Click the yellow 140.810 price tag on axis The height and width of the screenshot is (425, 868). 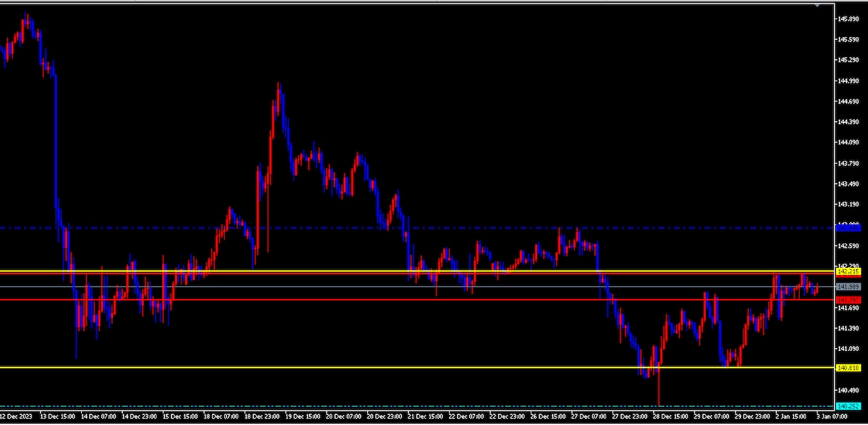849,368
